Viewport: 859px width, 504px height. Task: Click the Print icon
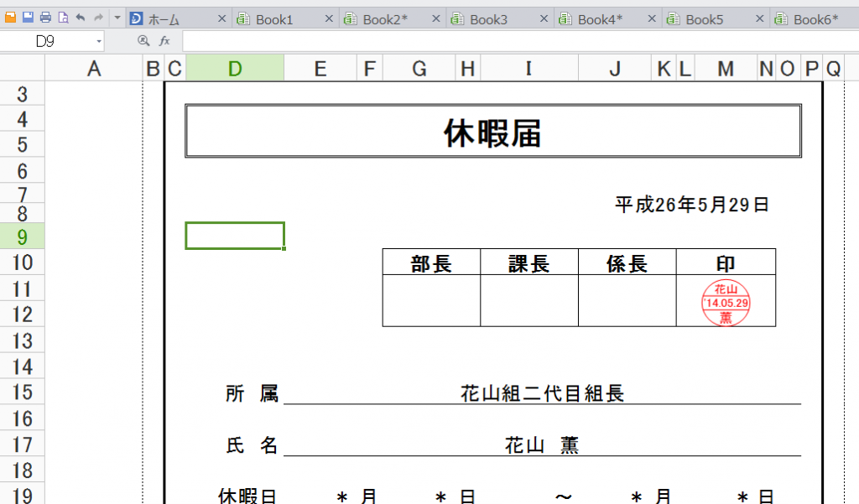click(46, 18)
